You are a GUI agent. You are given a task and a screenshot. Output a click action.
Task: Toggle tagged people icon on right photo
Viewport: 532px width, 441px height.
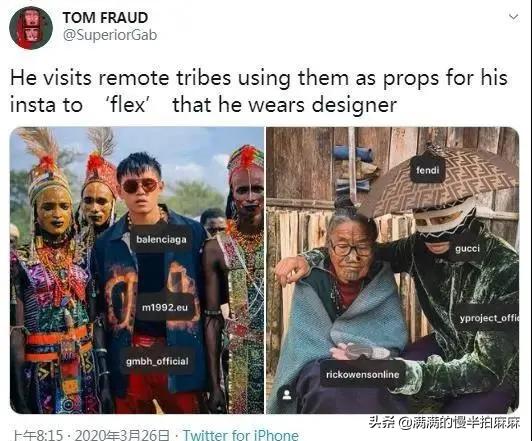pyautogui.click(x=287, y=395)
